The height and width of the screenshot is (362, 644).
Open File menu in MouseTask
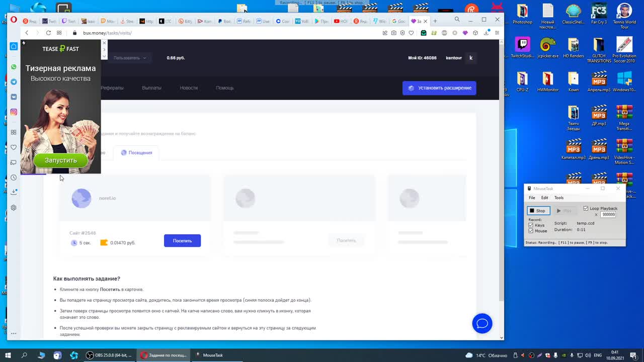click(x=532, y=198)
